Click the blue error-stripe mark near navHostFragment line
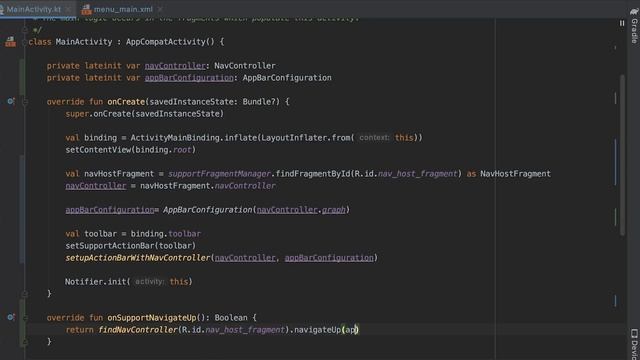The image size is (640, 360). pos(616,162)
